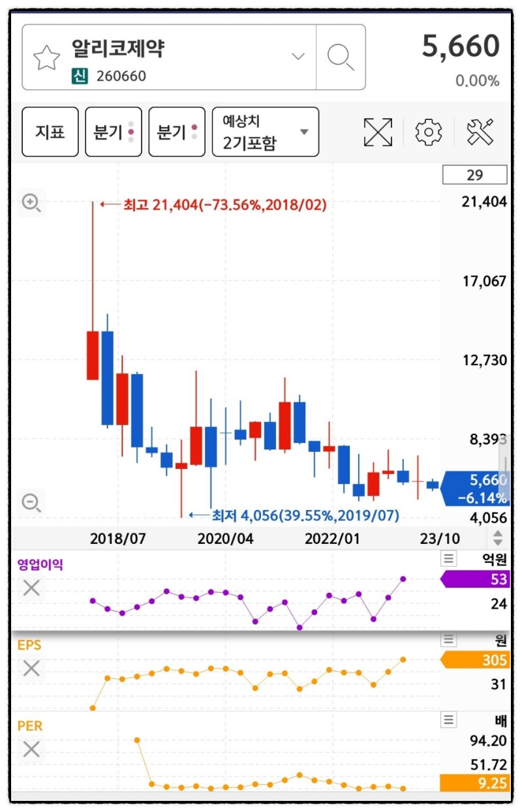Zoom out the chart with minus magnifier
The width and height of the screenshot is (522, 812).
click(31, 502)
